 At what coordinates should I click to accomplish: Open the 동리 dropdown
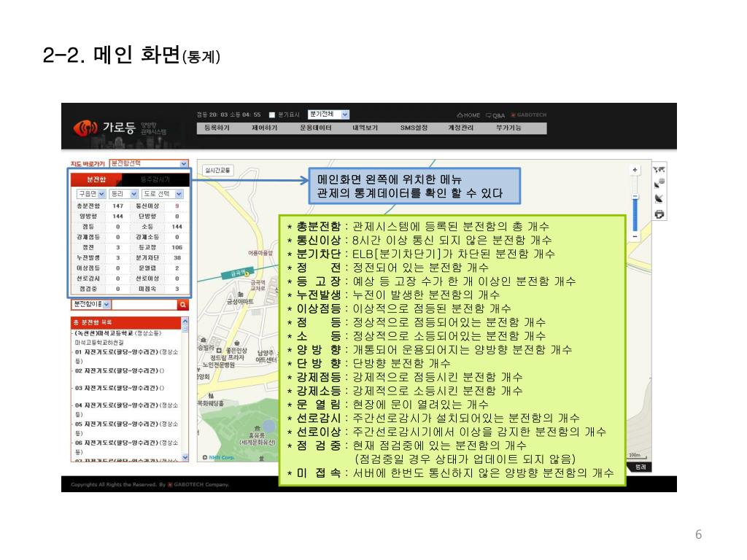tap(123, 194)
